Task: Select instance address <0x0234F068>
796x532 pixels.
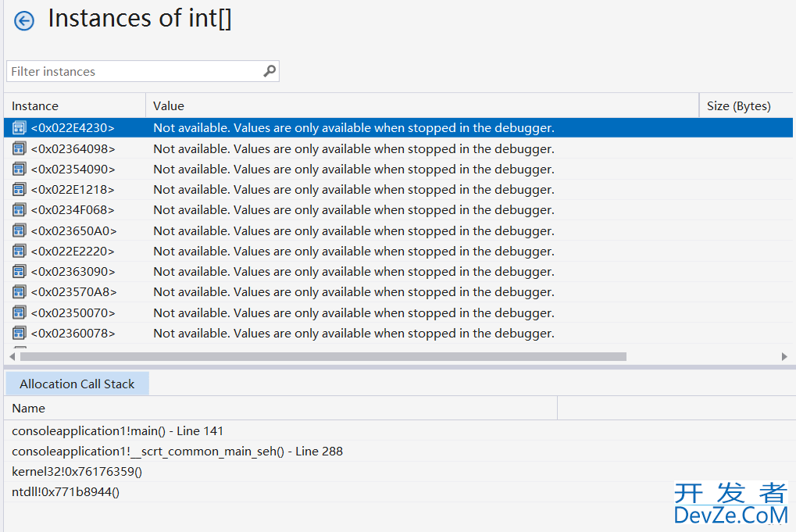Action: (x=73, y=210)
